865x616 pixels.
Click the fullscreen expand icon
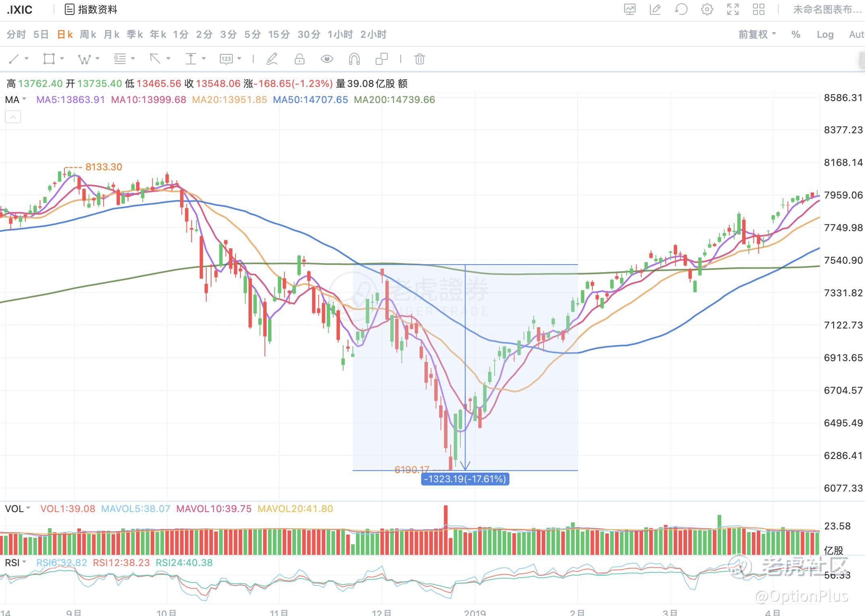coord(733,9)
